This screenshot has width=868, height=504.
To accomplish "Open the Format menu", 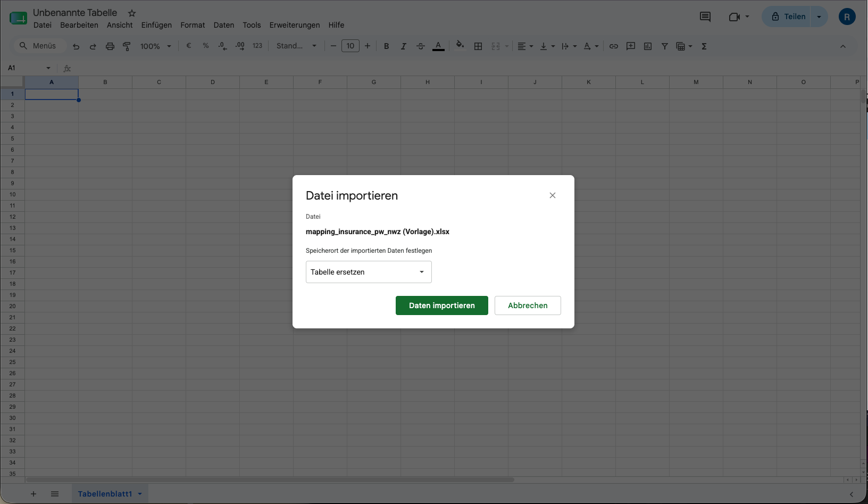I will point(193,25).
